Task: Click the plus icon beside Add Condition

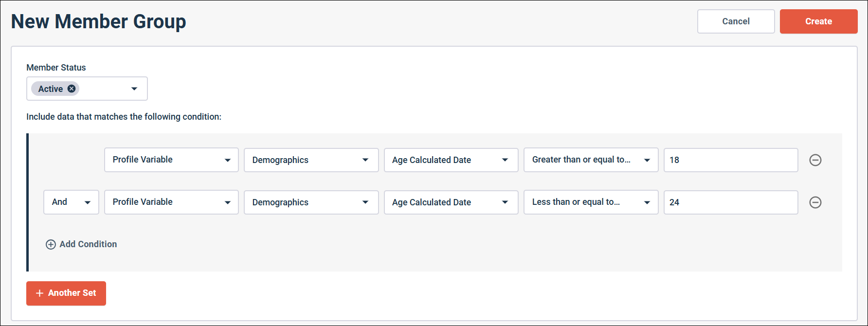Action: [x=51, y=244]
